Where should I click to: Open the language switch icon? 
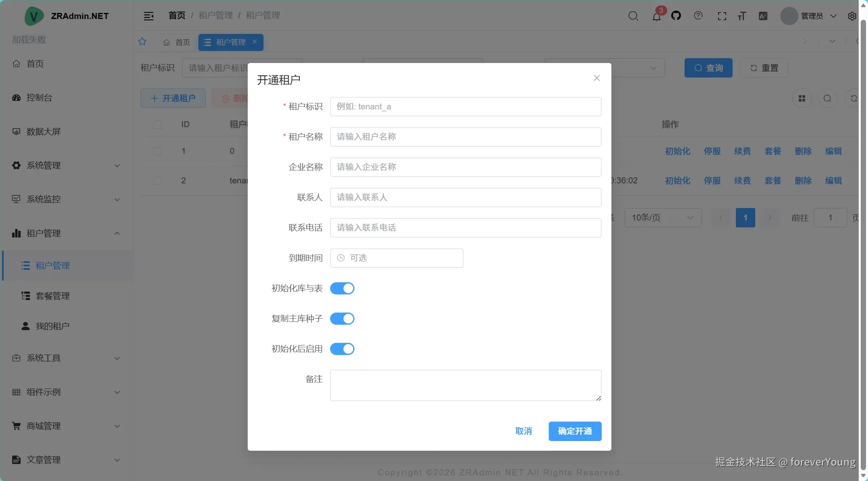763,16
